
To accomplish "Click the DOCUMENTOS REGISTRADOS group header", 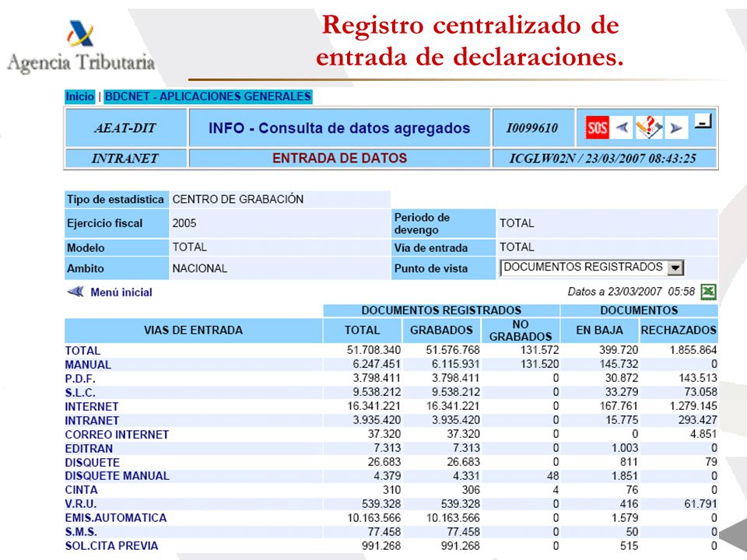I will [441, 310].
